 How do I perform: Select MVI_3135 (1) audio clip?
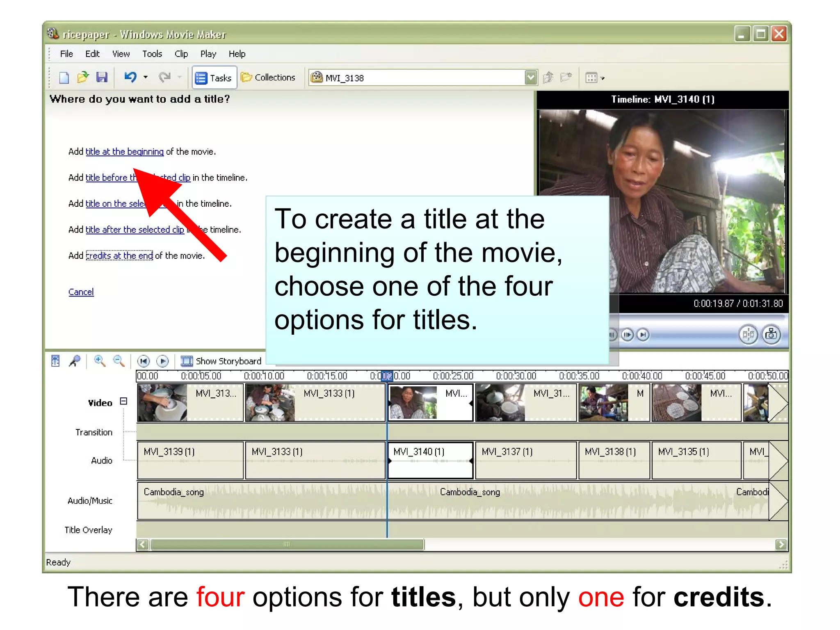[x=696, y=460]
